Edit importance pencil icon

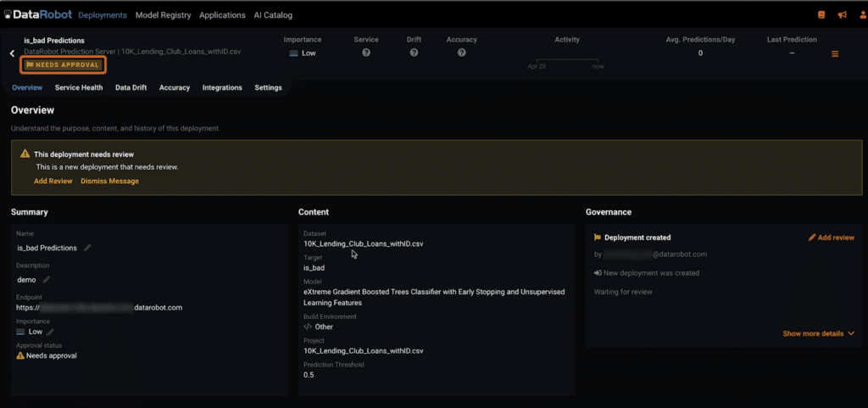point(50,332)
